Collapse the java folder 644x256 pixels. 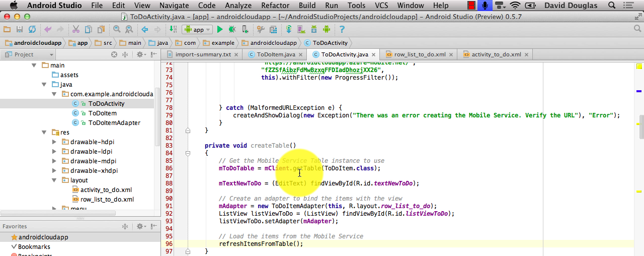[44, 85]
